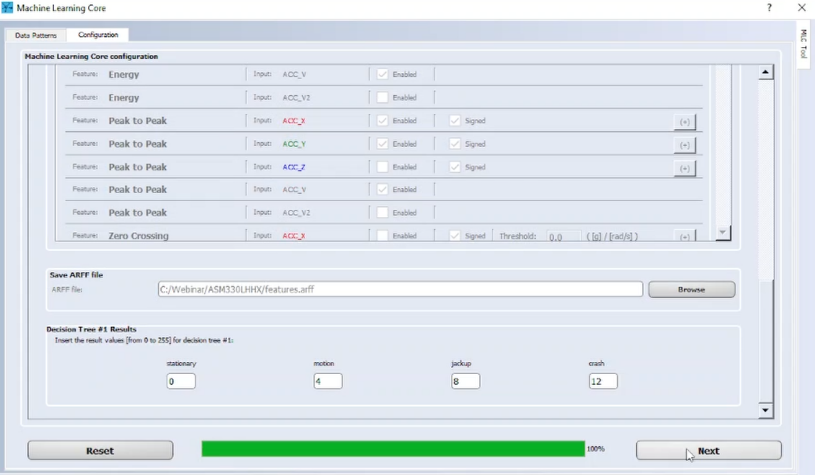Click the feature list scroll down arrow
815x475 pixels.
coord(722,232)
